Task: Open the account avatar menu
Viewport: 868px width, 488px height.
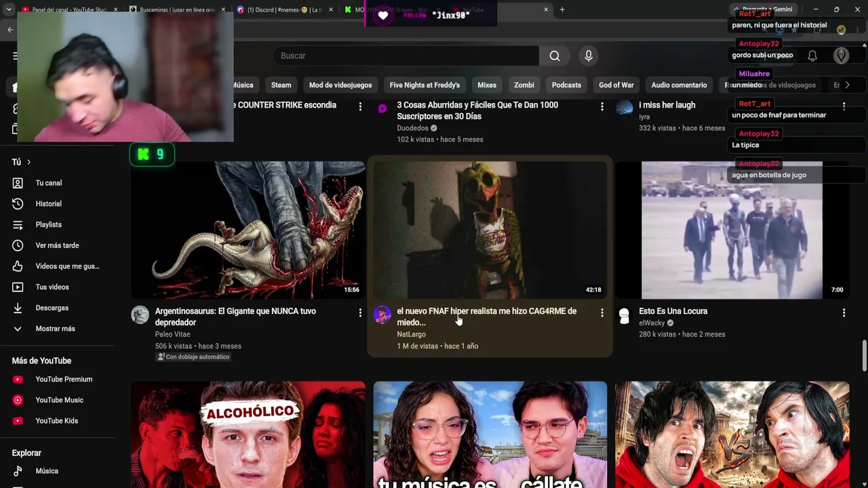Action: click(841, 56)
